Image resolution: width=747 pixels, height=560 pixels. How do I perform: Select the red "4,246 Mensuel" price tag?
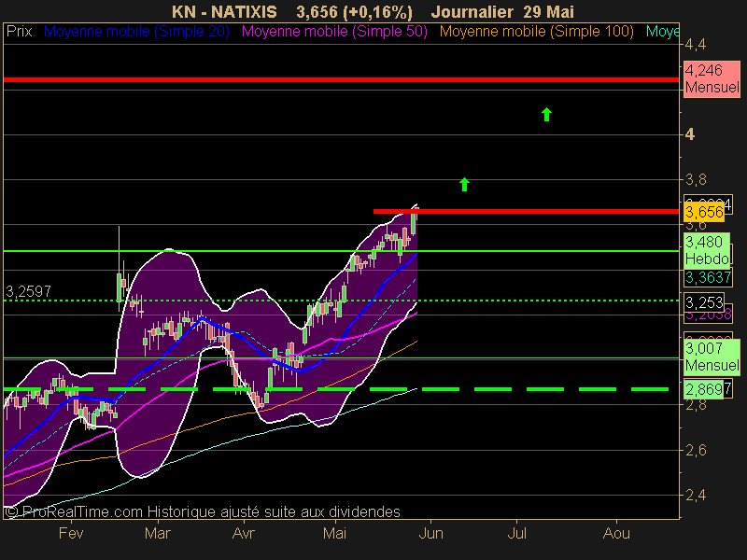(712, 79)
